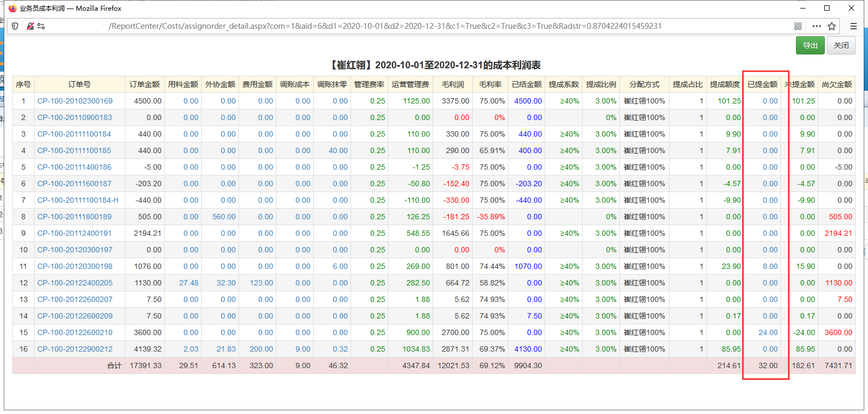868x414 pixels.
Task: Open order link CP-100-20111800189
Action: click(74, 217)
